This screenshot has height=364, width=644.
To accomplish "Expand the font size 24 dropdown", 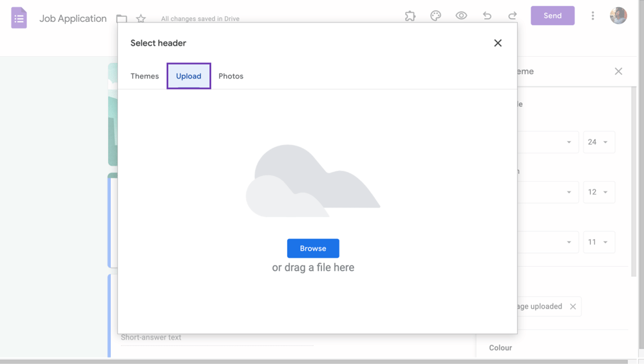I will pyautogui.click(x=599, y=142).
